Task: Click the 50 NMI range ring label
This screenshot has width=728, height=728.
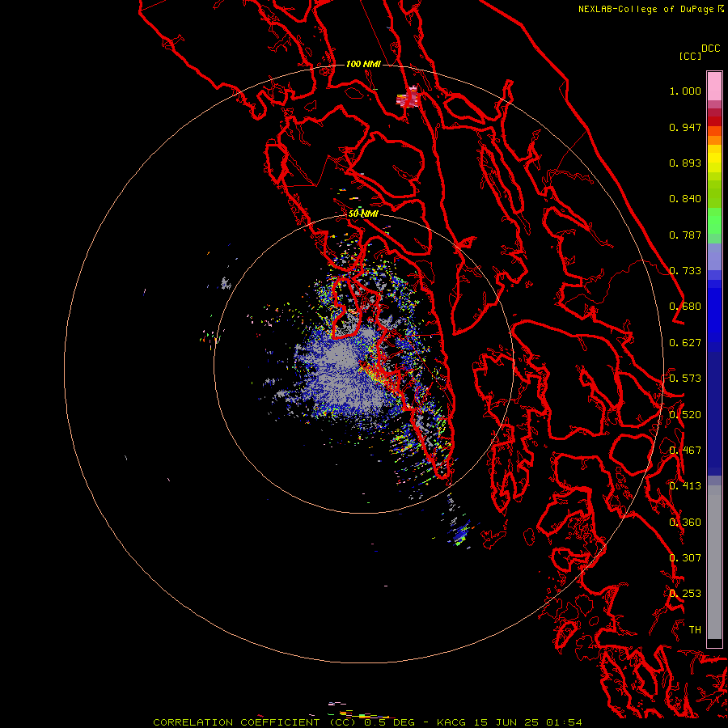Action: tap(363, 214)
